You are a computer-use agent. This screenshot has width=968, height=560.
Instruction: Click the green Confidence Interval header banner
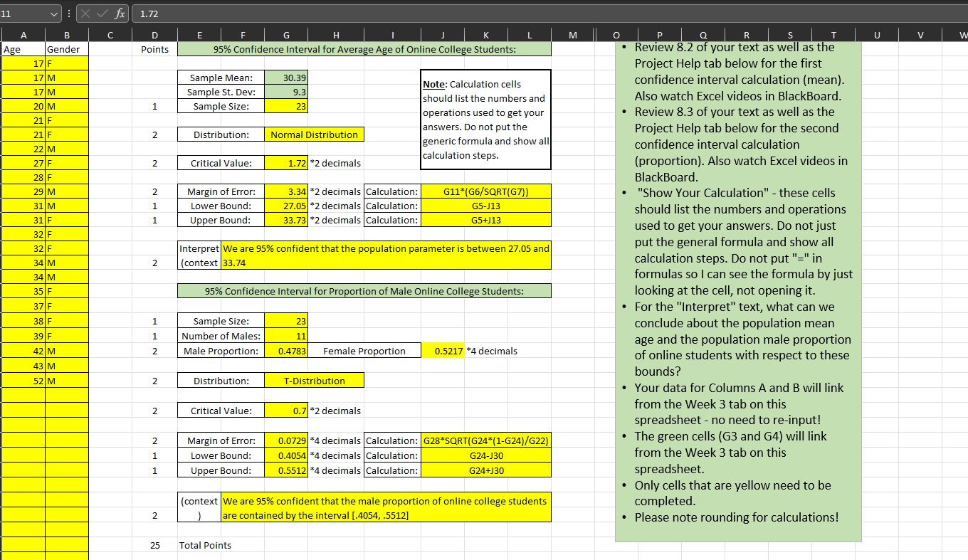(363, 48)
